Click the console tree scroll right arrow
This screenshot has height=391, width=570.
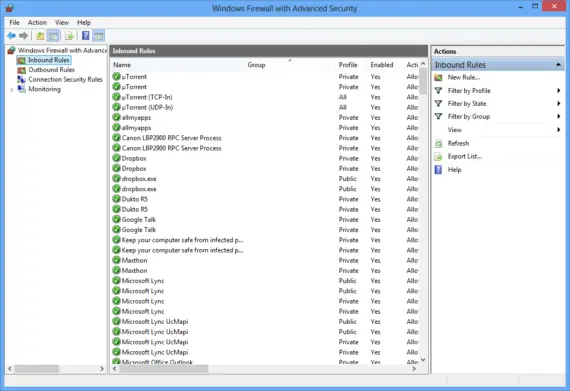[x=102, y=369]
